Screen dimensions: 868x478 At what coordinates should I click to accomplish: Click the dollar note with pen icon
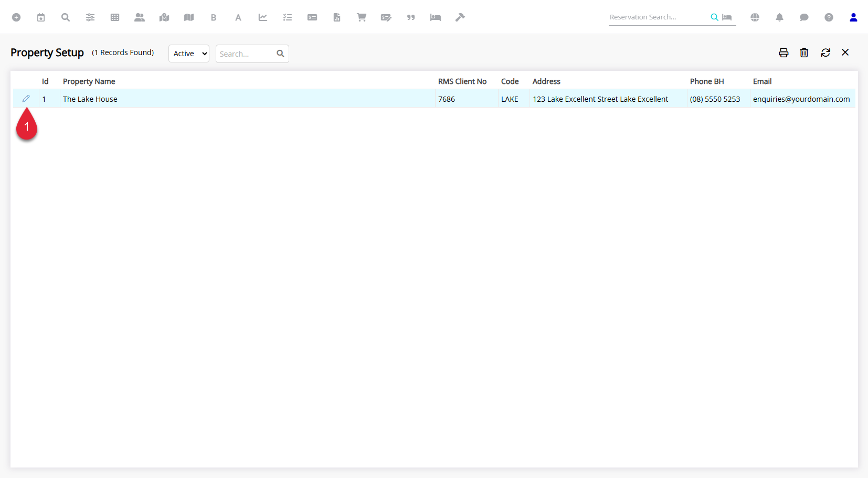tap(386, 17)
